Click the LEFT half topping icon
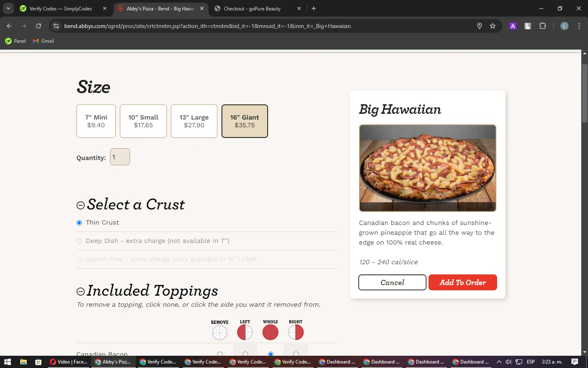This screenshot has width=588, height=368. click(245, 332)
